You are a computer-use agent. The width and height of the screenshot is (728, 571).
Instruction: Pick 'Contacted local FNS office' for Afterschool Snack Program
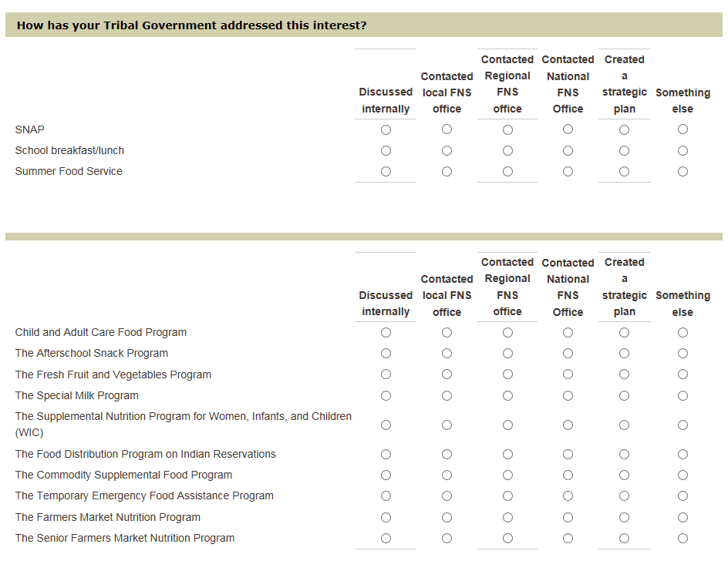(447, 353)
